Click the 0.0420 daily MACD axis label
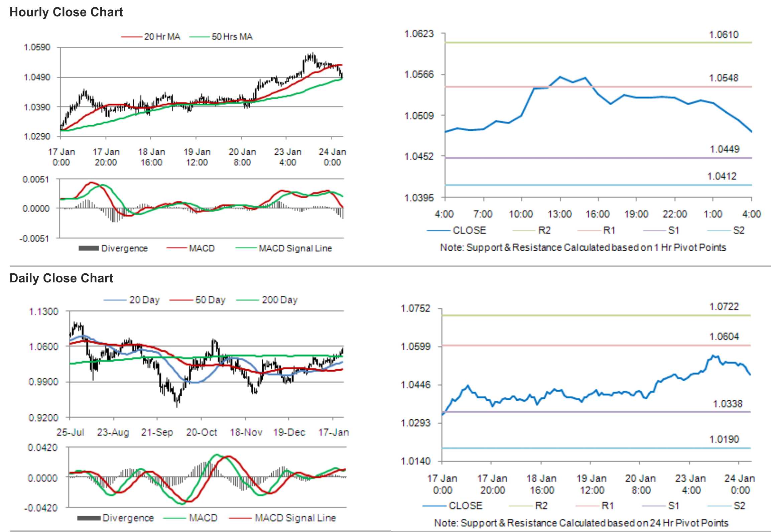 click(x=43, y=448)
